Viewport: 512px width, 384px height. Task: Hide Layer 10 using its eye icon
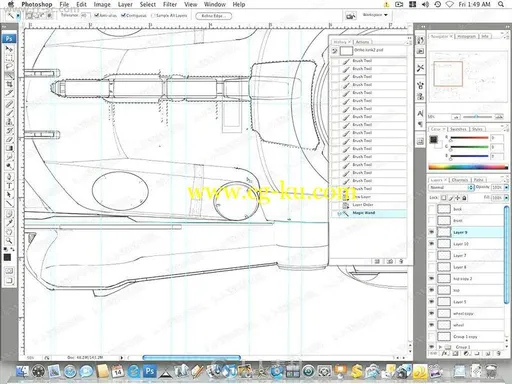point(432,244)
